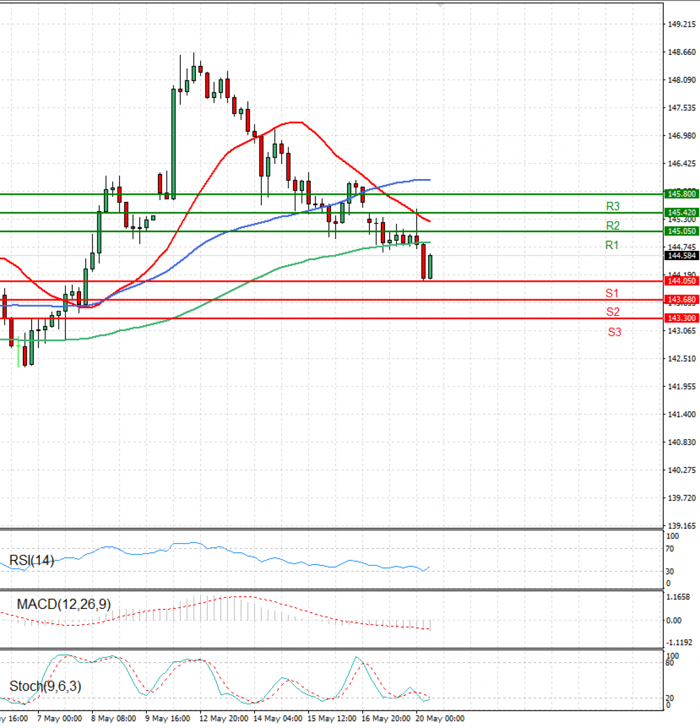This screenshot has height=728, width=700.
Task: Click the Stoch(9,6,3) indicator label
Action: pyautogui.click(x=45, y=687)
